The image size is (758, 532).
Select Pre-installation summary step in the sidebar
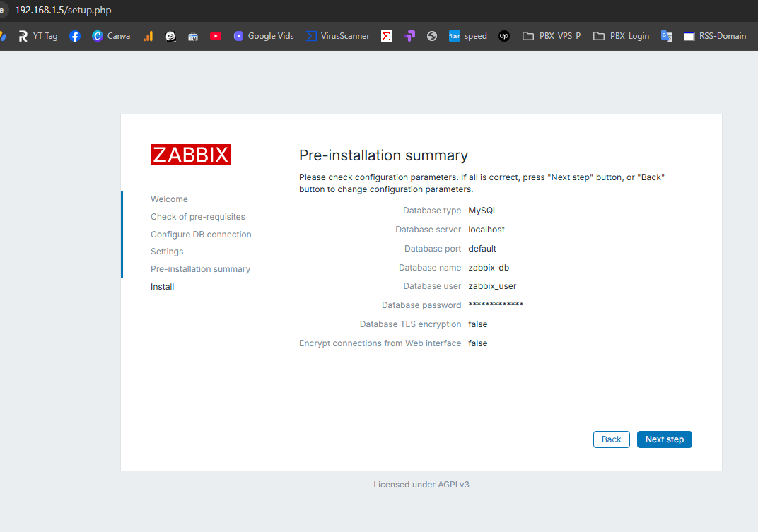point(201,269)
